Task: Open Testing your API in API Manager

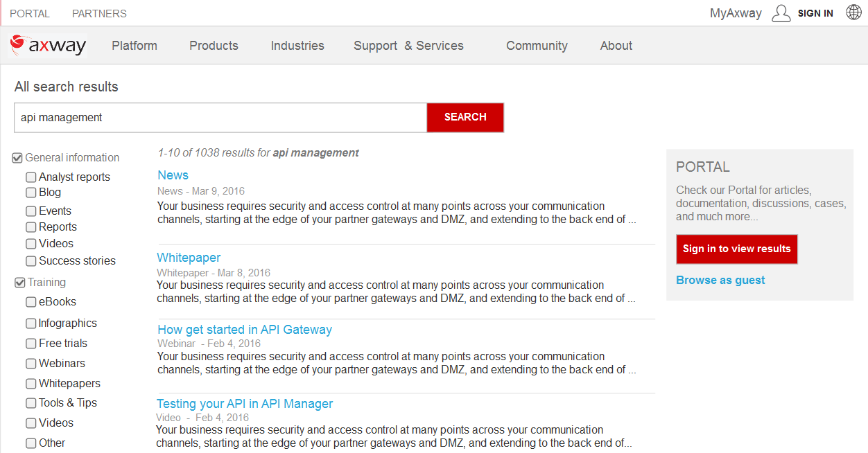Action: 245,404
